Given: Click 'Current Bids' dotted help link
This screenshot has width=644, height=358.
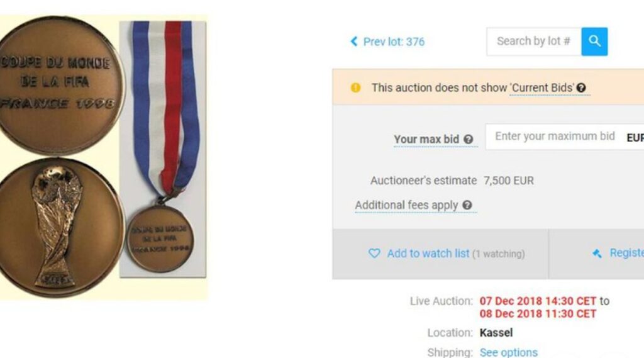Looking at the screenshot, I should (542, 88).
